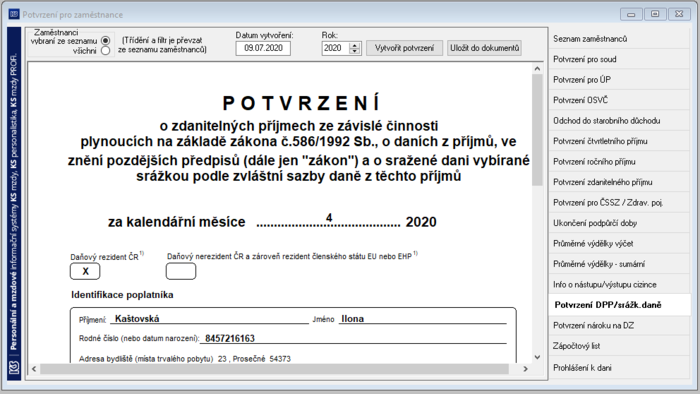The width and height of the screenshot is (700, 394).
Task: Decrease year with spinner down arrow
Action: coord(355,51)
